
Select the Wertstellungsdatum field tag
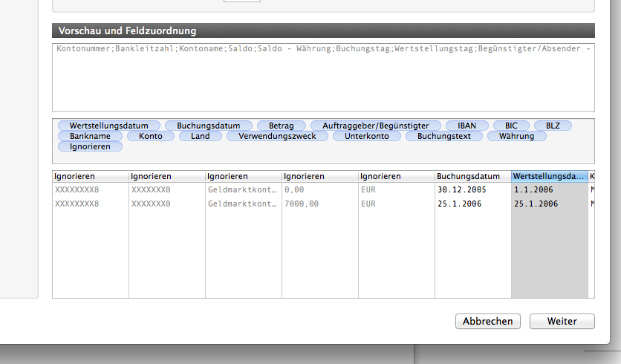click(x=108, y=126)
